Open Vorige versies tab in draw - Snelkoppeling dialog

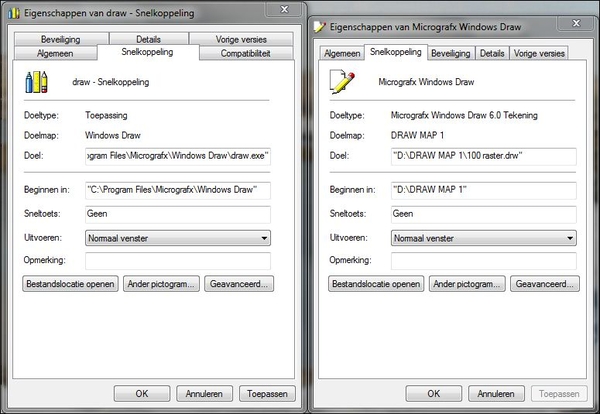click(x=241, y=39)
